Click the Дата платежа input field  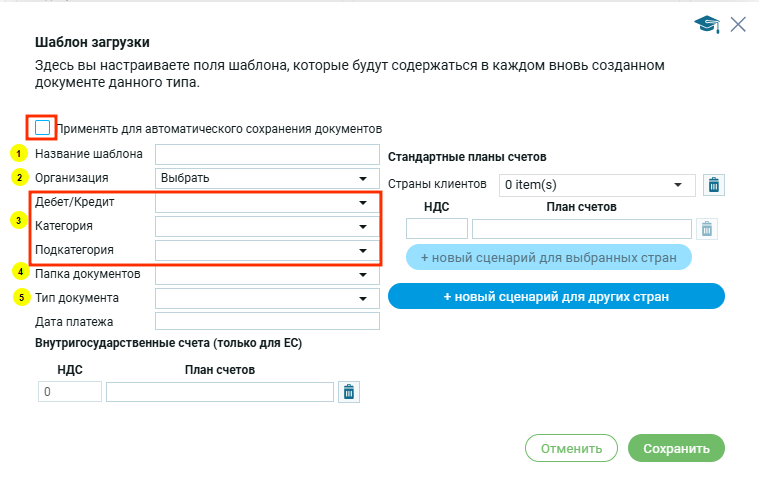267,322
